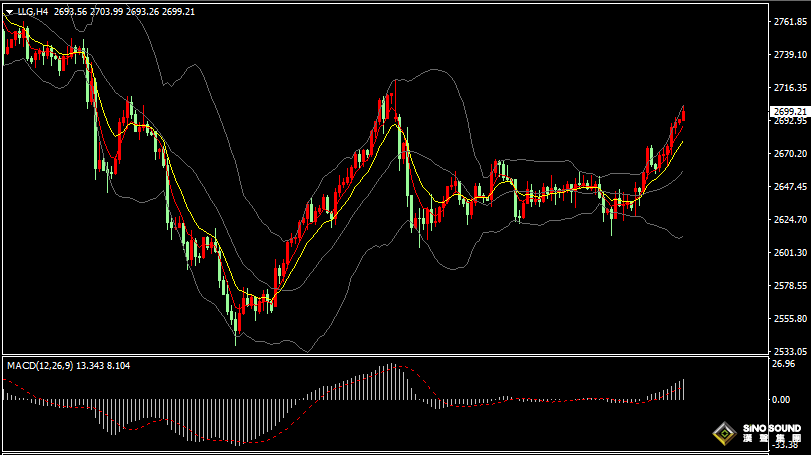Click the LLG,H4 symbol label

tap(33, 11)
